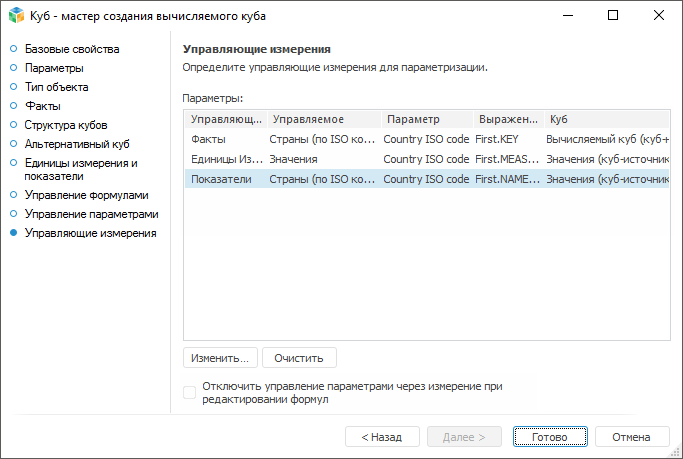Click the Куб column header
The height and width of the screenshot is (459, 683).
pyautogui.click(x=605, y=119)
